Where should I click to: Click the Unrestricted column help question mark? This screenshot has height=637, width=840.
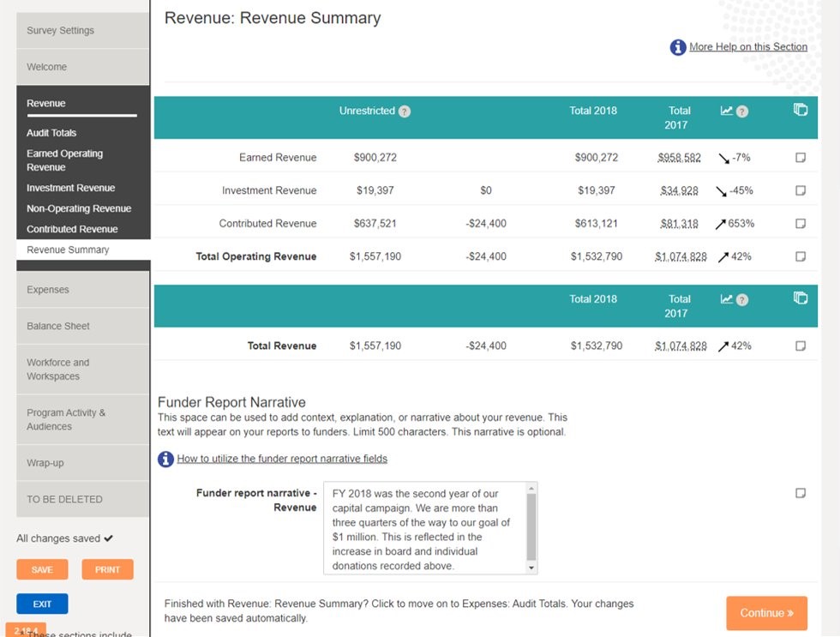click(405, 111)
